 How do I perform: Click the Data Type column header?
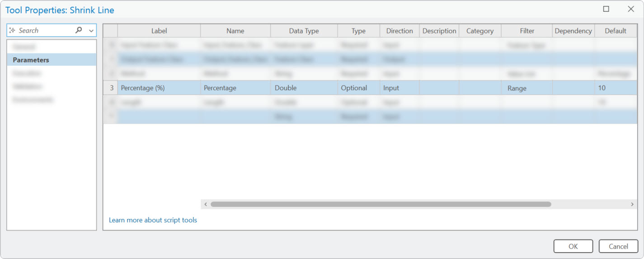pyautogui.click(x=304, y=31)
